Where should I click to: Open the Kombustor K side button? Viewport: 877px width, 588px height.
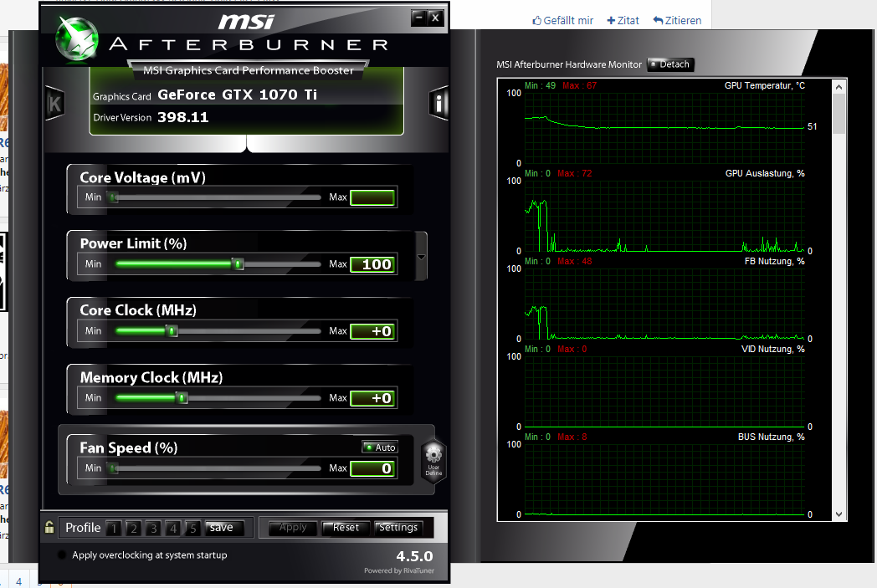click(55, 104)
